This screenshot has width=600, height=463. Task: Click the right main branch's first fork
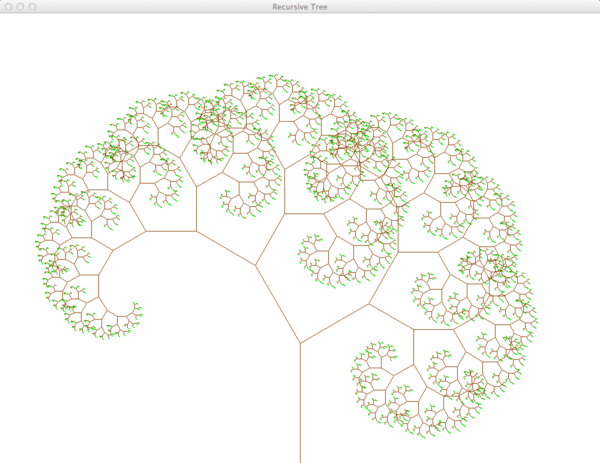click(x=370, y=304)
